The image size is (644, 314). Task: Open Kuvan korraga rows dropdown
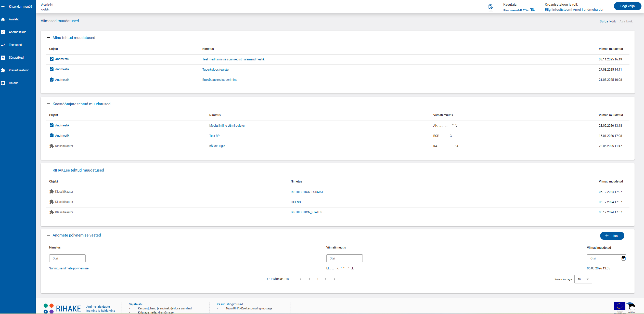click(583, 279)
